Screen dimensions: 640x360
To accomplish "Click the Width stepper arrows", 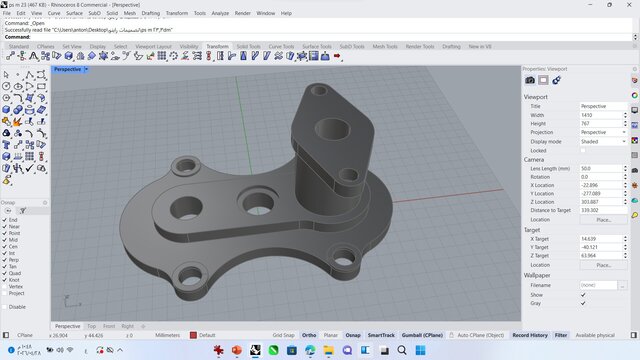I will (625, 115).
